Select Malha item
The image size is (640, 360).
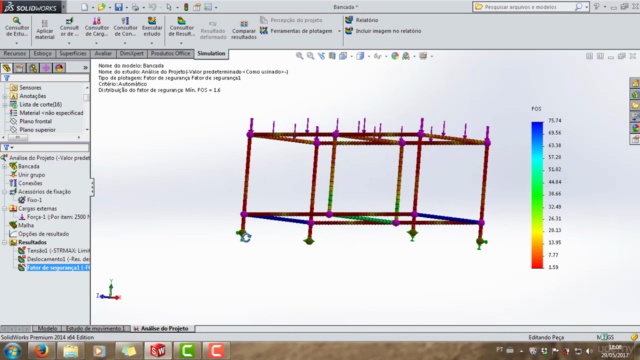22,225
